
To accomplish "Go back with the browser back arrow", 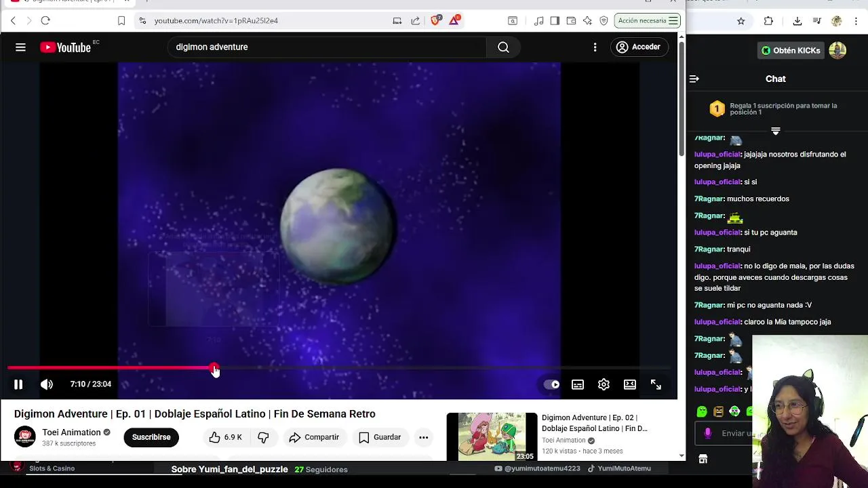I will click(13, 20).
